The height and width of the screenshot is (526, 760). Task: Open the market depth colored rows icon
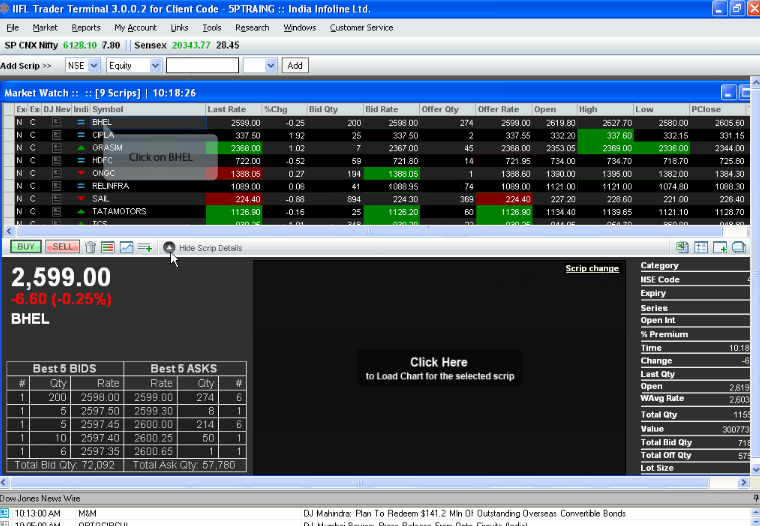(x=108, y=247)
